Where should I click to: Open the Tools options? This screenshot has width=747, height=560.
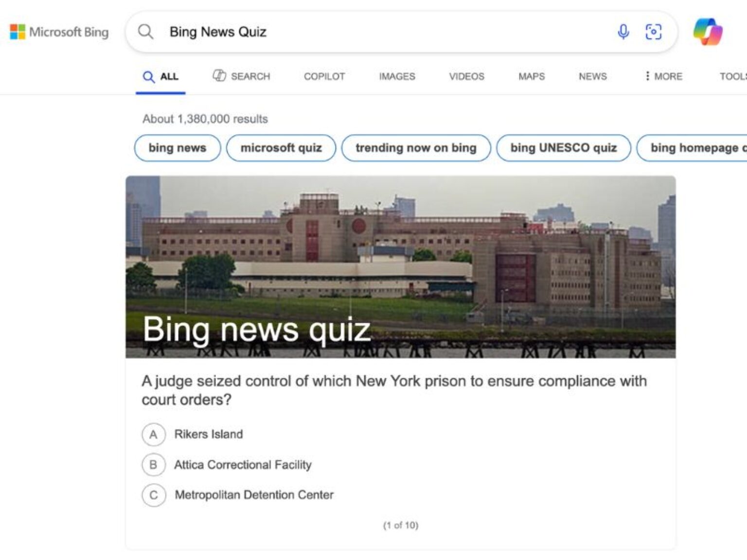pyautogui.click(x=732, y=76)
